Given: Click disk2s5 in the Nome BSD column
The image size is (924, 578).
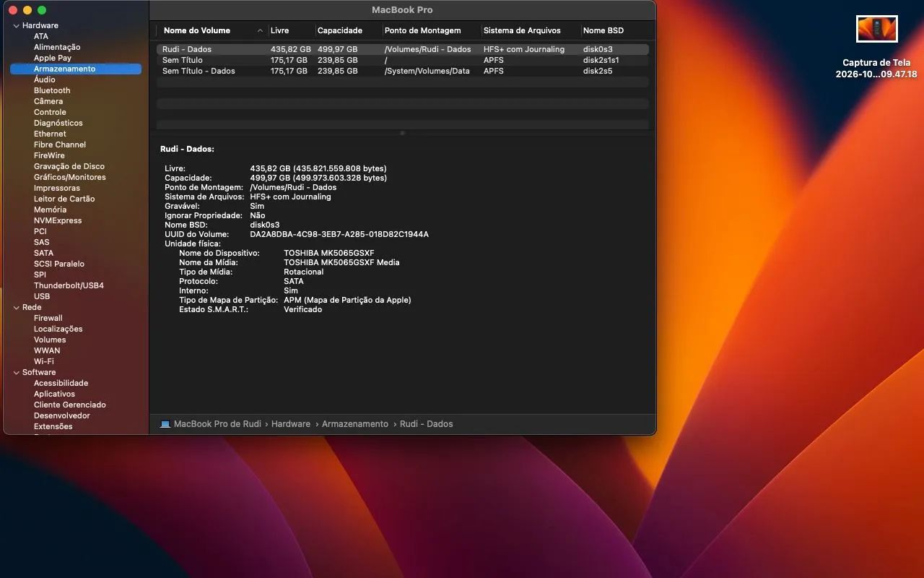Looking at the screenshot, I should click(598, 71).
